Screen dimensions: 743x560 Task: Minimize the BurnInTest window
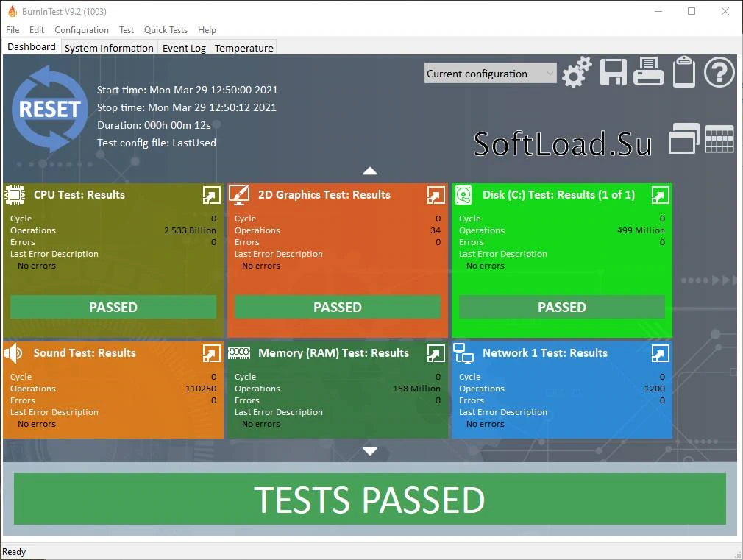pos(658,11)
